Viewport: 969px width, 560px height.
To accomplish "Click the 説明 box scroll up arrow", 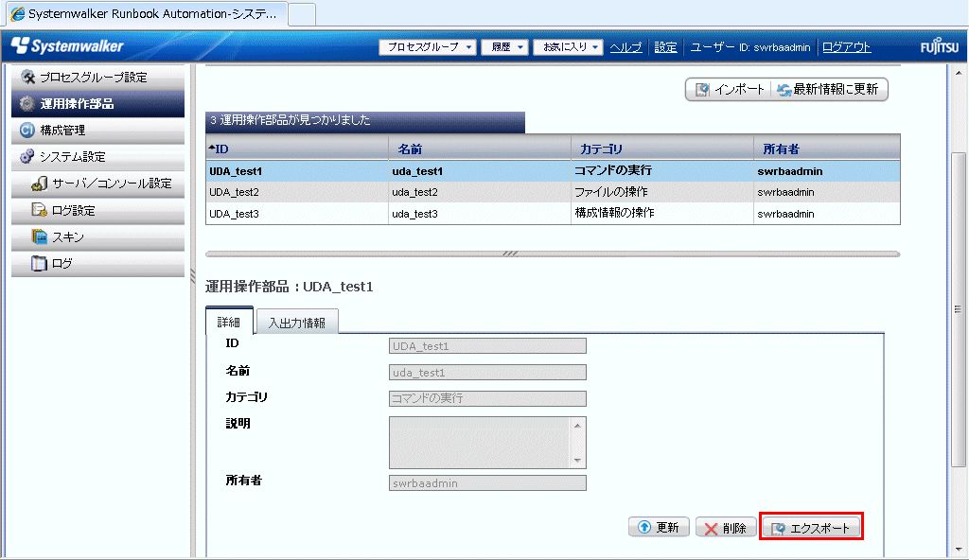I will 577,426.
